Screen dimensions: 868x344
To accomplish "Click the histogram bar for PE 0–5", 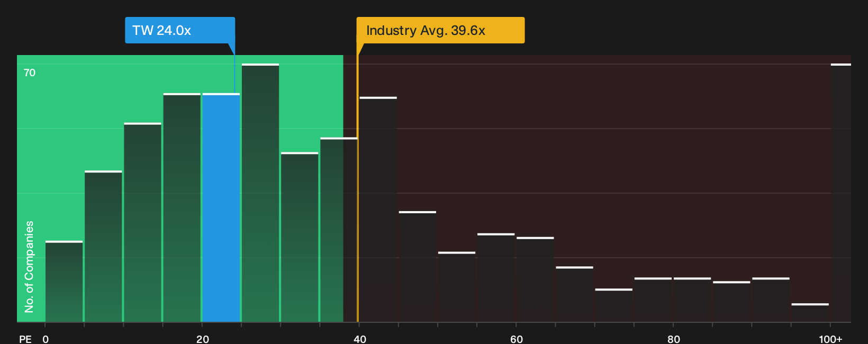I will point(64,282).
